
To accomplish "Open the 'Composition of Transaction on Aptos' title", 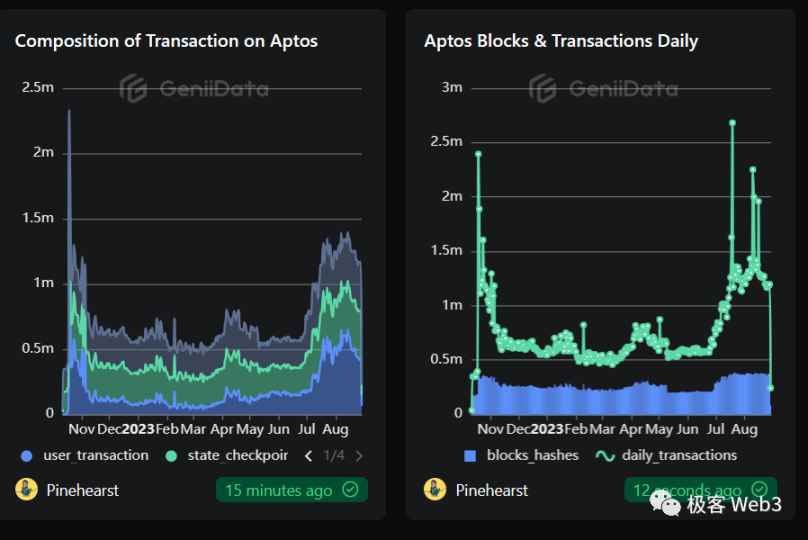I will 166,41.
